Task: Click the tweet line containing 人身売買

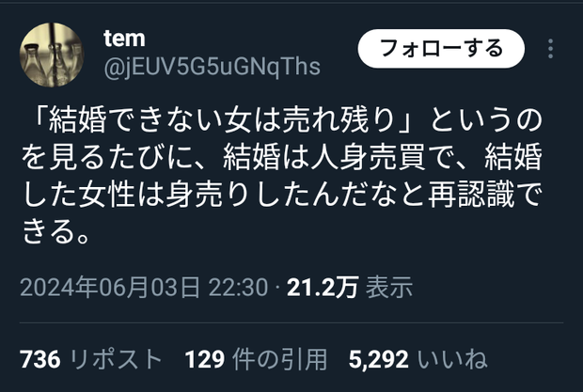Action: 281,158
